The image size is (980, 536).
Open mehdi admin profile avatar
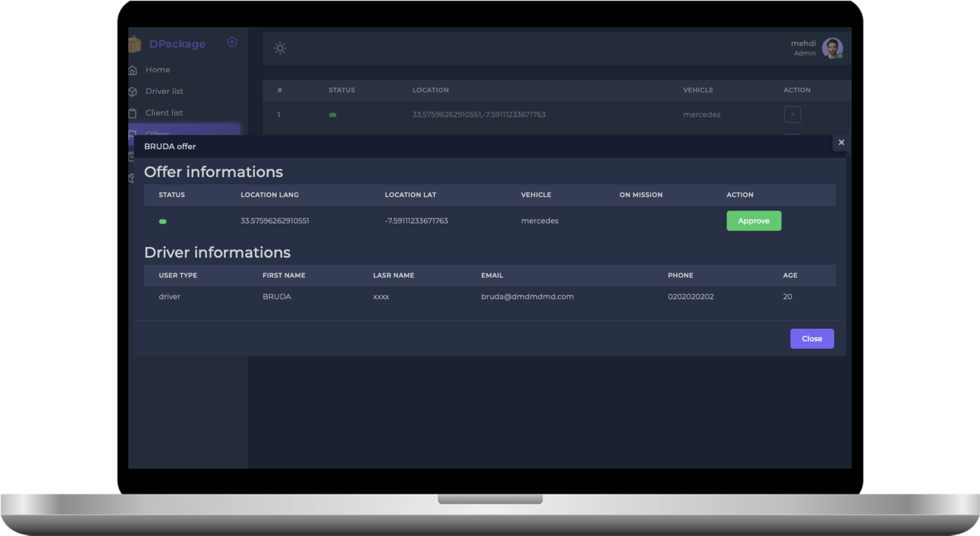832,48
